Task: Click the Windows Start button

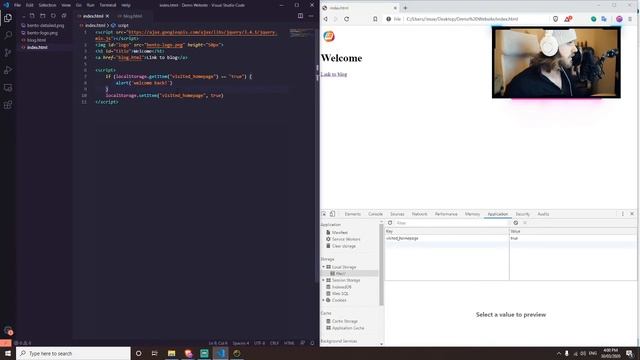Action: (x=8, y=353)
